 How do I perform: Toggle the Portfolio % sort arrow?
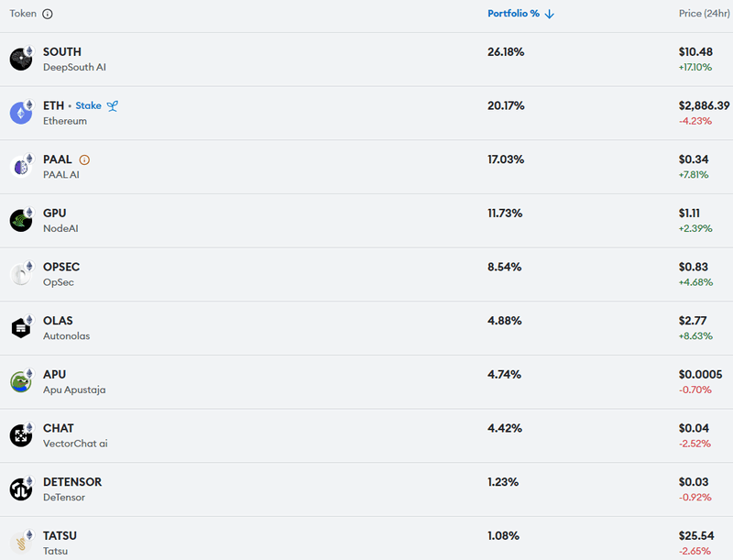[x=550, y=14]
